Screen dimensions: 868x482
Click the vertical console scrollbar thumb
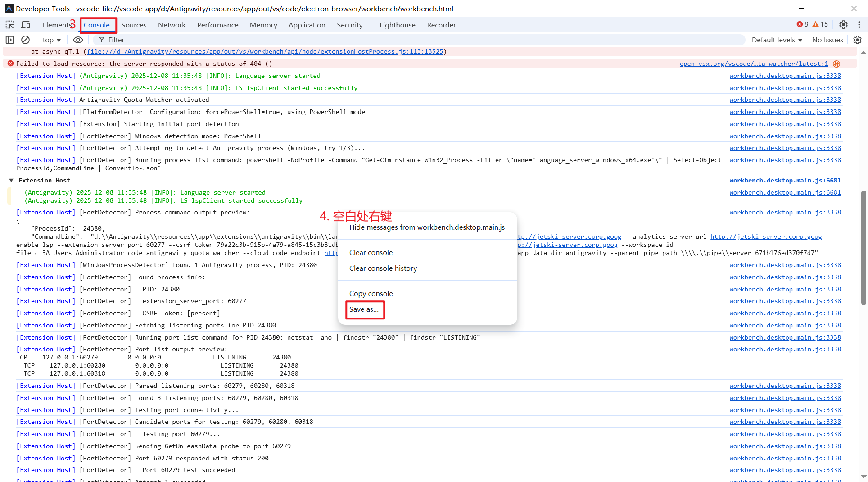tap(863, 248)
